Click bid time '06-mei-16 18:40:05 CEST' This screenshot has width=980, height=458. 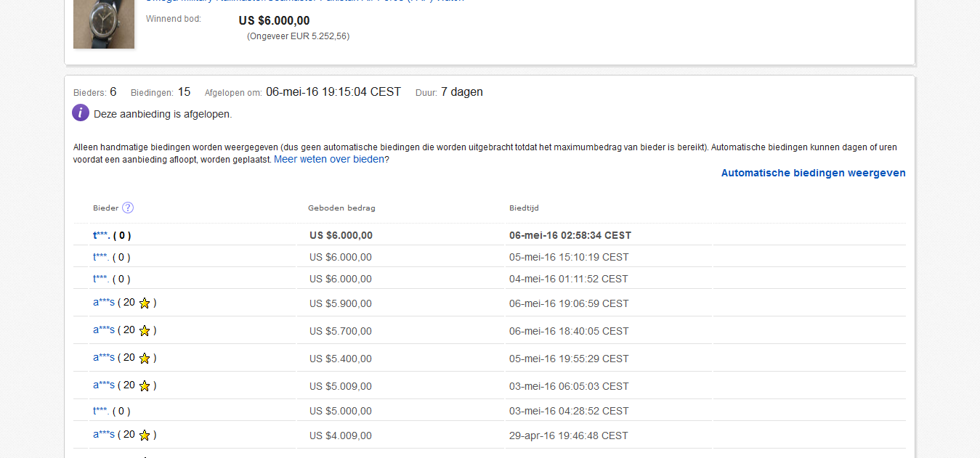[x=569, y=331]
